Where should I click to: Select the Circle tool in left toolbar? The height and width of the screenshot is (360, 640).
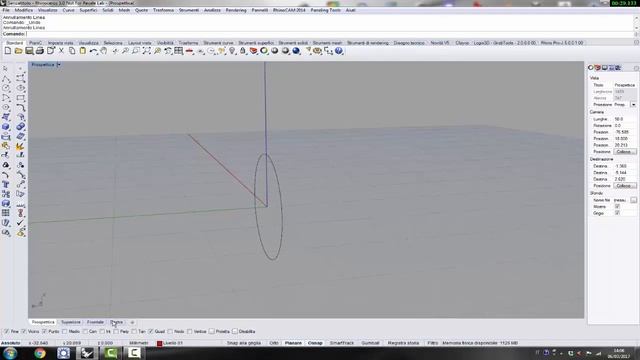pos(6,88)
